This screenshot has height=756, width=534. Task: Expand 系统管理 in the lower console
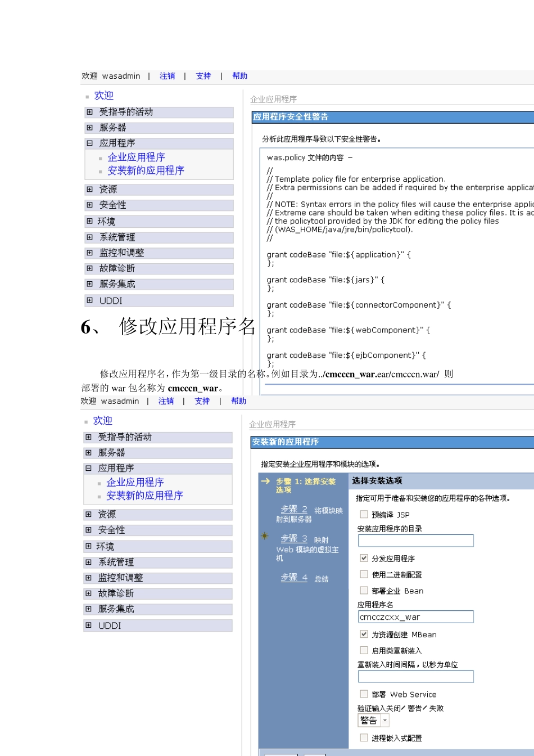[89, 562]
